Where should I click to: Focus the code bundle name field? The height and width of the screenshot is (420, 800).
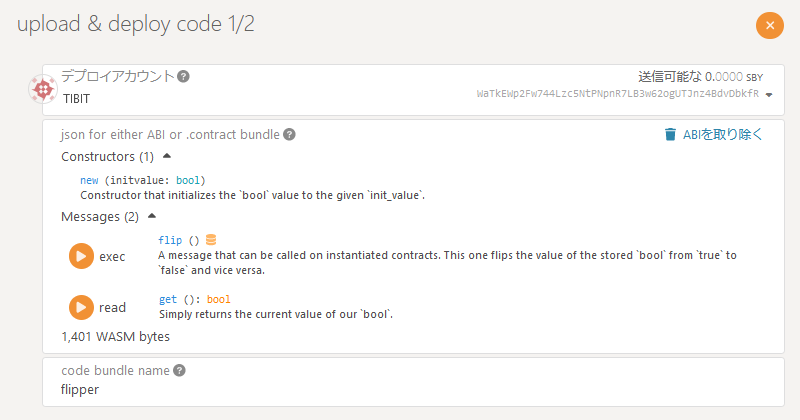pos(400,389)
